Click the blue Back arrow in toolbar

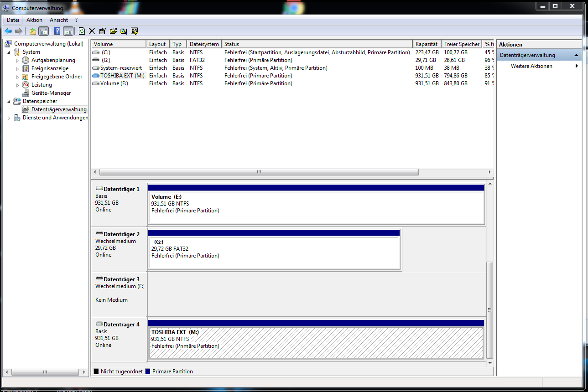click(8, 31)
